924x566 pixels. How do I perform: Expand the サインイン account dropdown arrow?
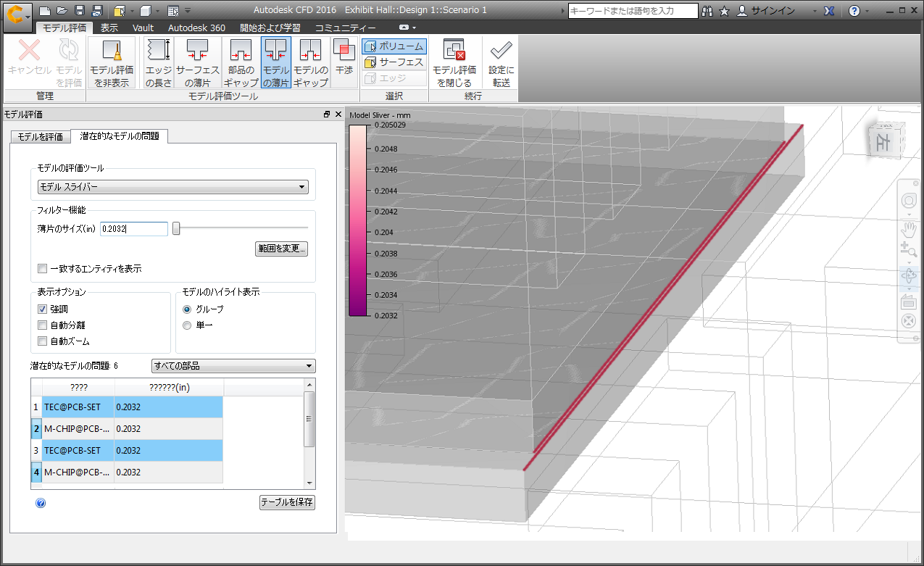coord(815,11)
